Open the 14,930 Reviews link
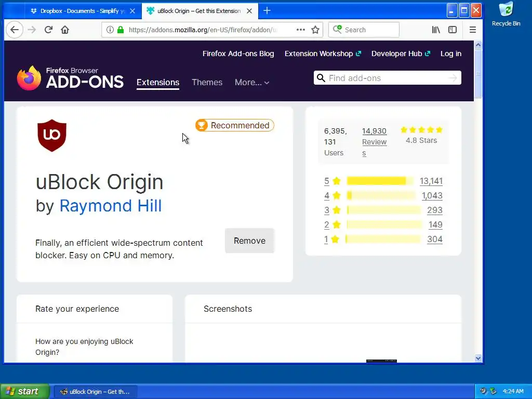532x399 pixels. pos(374,142)
